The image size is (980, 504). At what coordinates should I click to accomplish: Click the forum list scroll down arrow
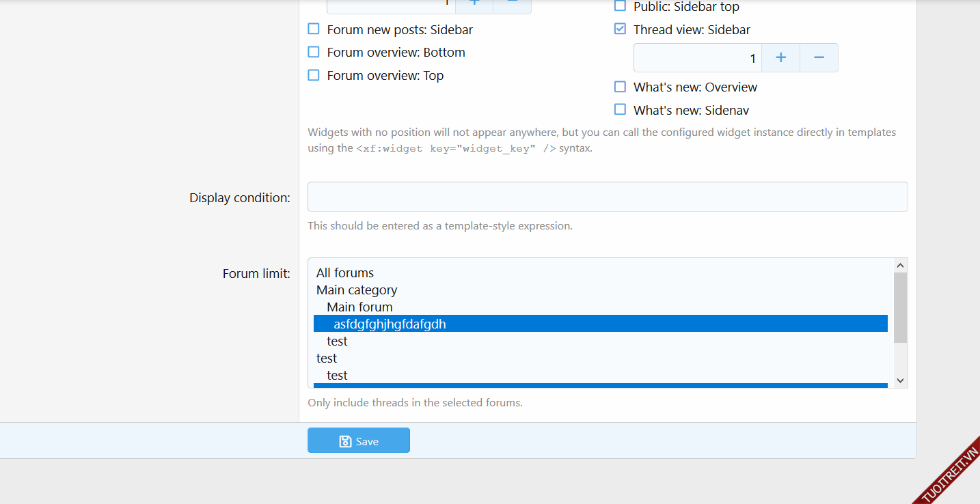tap(900, 380)
